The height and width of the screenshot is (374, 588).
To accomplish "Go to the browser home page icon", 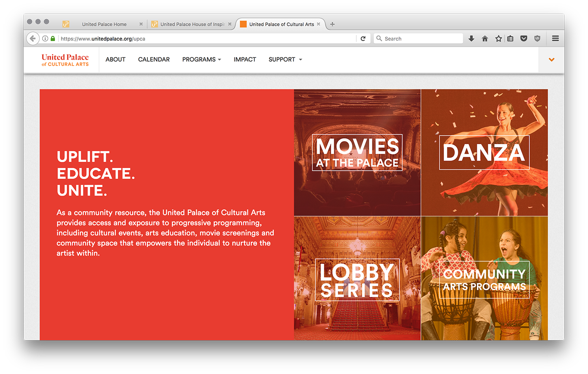I will coord(485,38).
